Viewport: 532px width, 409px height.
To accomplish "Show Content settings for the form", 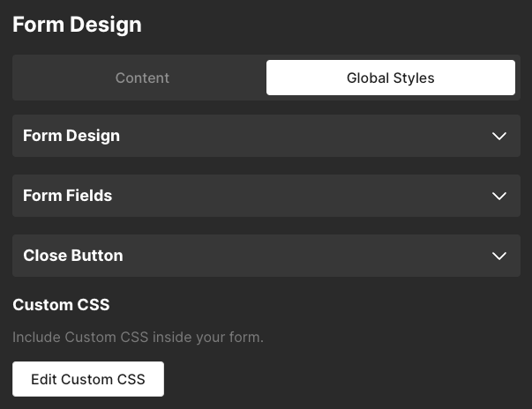I will [x=142, y=78].
